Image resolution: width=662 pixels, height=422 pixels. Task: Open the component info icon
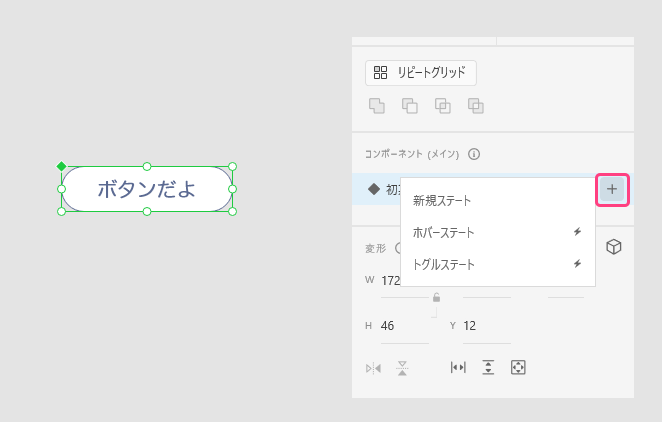pyautogui.click(x=474, y=154)
